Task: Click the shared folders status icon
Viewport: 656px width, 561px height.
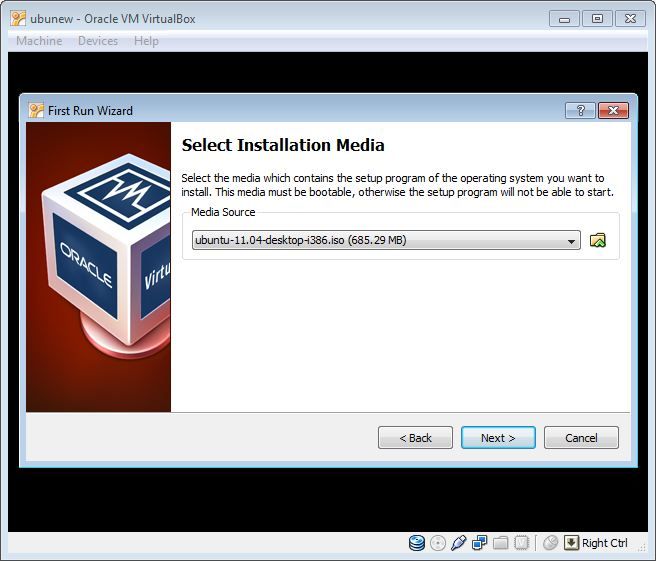Action: (500, 543)
